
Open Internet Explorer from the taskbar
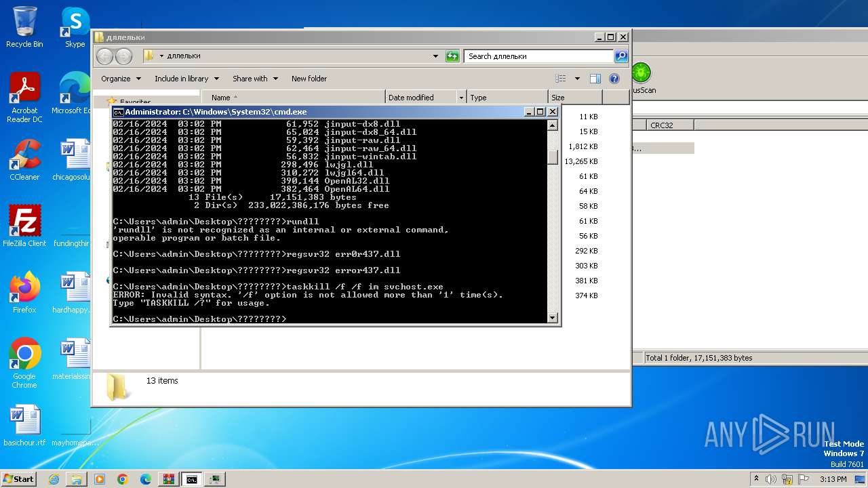pyautogui.click(x=54, y=479)
